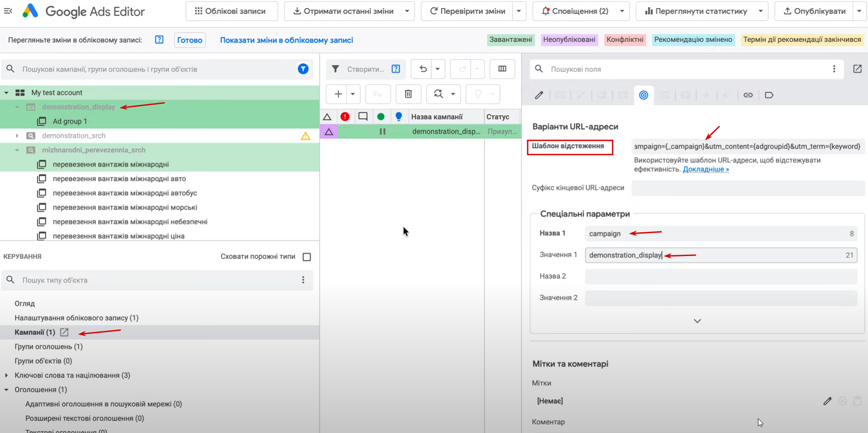This screenshot has width=868, height=433.
Task: Sort by the blue recommendations lightbulb column
Action: 398,117
